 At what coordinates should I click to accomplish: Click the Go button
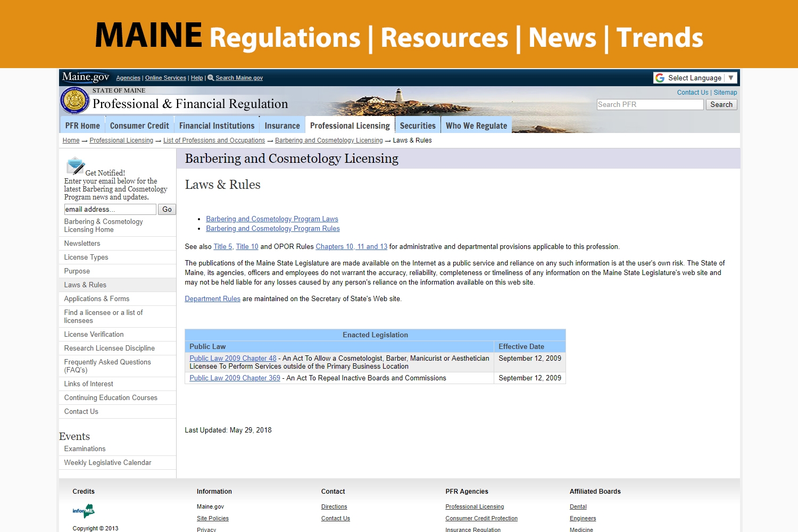point(167,209)
